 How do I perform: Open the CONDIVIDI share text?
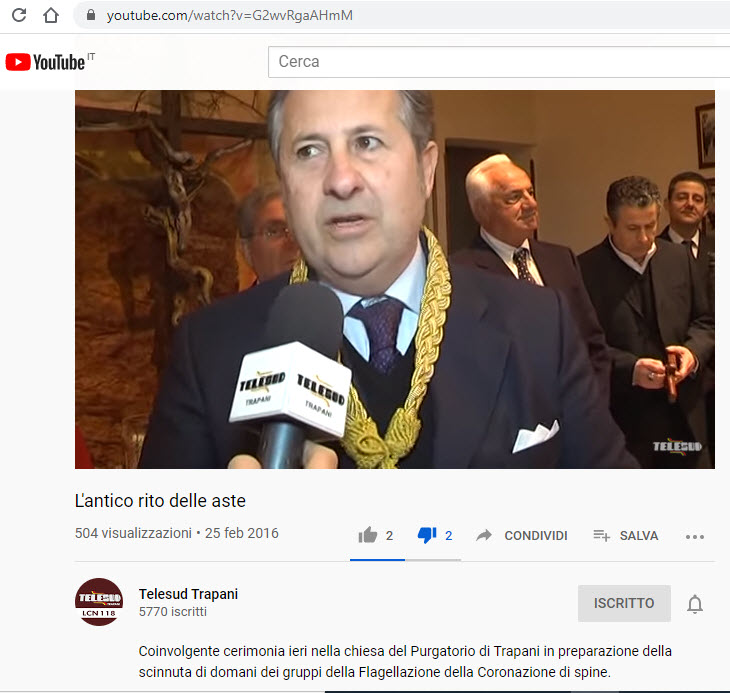[536, 536]
